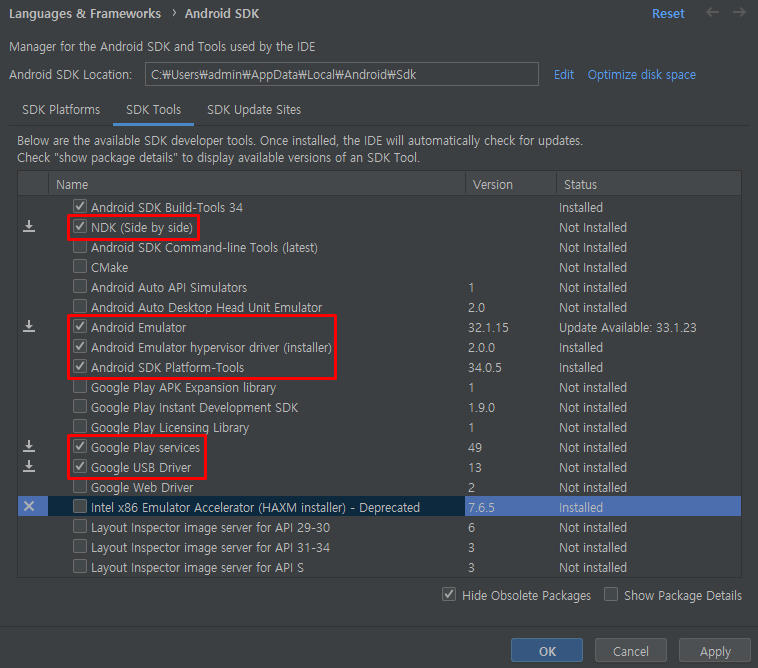Go back with the left arrow icon
This screenshot has height=668, width=758.
click(712, 12)
